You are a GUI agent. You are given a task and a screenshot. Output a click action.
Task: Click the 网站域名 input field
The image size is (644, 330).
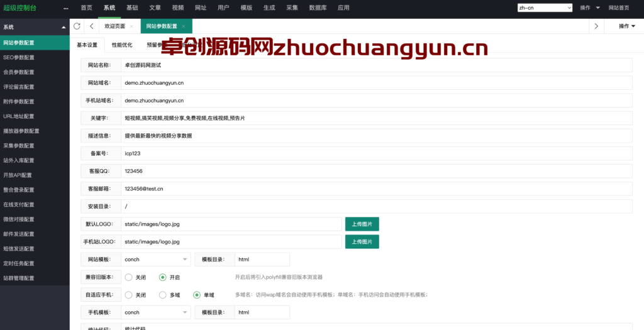click(377, 83)
